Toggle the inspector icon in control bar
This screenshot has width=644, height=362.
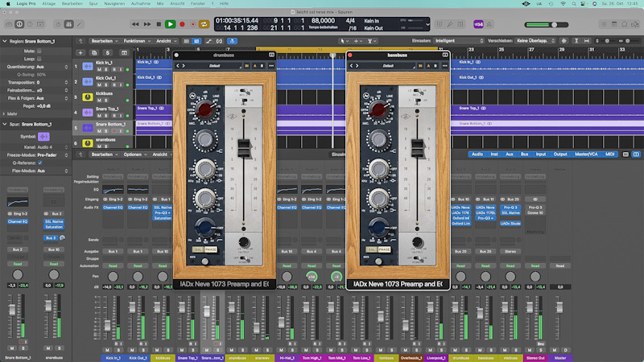[19, 25]
